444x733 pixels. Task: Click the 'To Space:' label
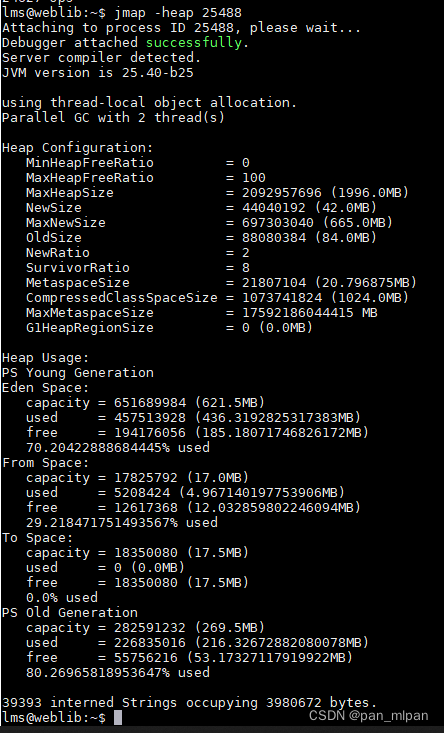[x=37, y=538]
